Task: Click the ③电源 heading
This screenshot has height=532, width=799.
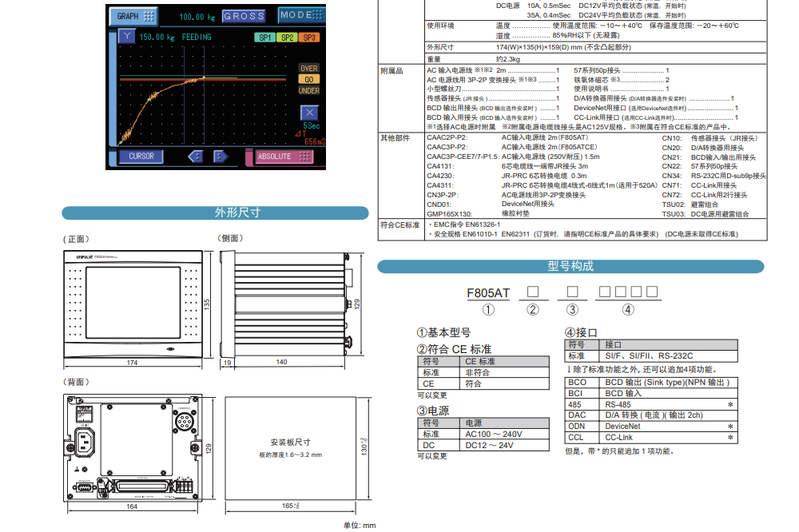Action: point(432,411)
